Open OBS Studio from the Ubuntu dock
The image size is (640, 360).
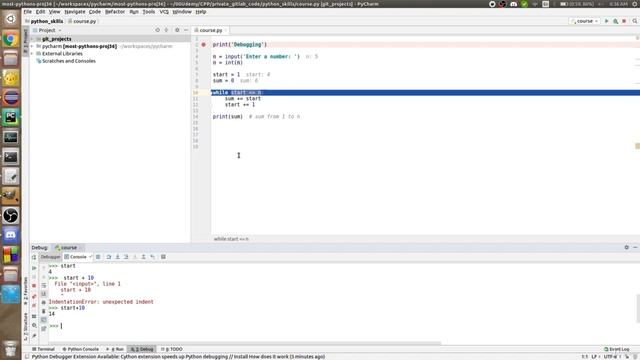(x=11, y=216)
